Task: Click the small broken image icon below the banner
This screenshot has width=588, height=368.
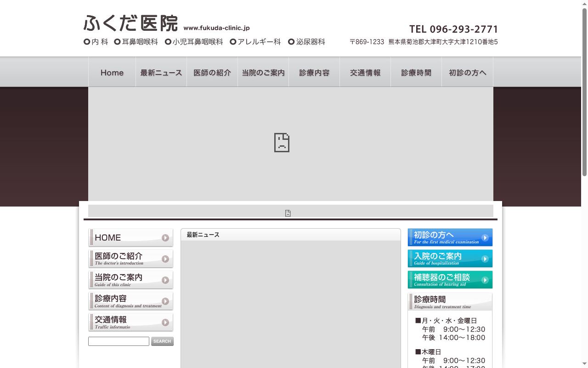Action: pos(288,213)
